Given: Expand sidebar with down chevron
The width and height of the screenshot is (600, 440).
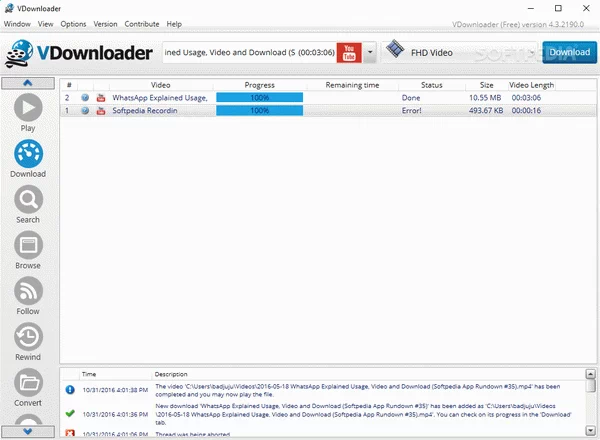Looking at the screenshot, I should (28, 431).
